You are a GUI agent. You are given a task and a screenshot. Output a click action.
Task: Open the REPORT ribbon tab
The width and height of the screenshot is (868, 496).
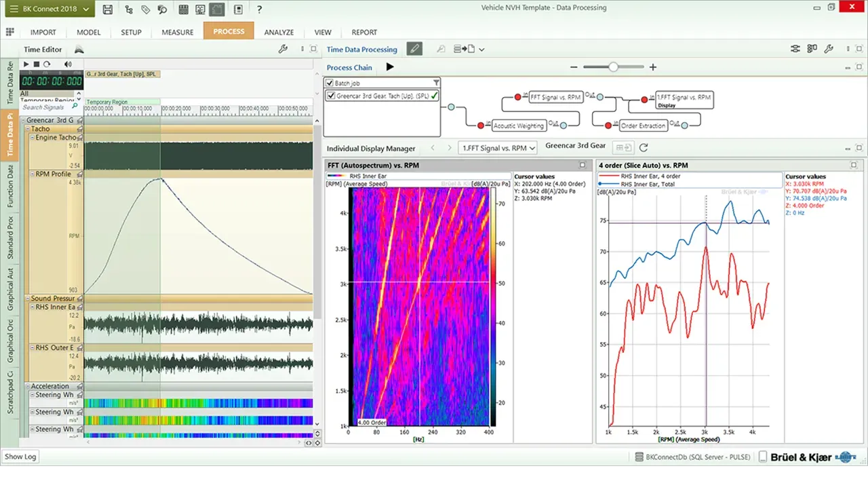pos(364,32)
